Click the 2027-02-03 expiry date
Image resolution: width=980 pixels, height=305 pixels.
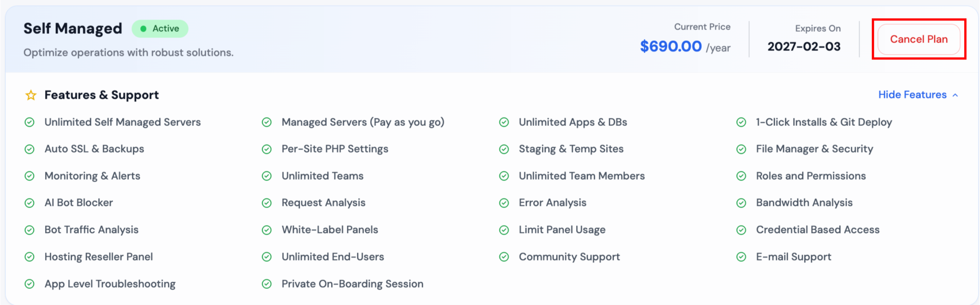803,46
